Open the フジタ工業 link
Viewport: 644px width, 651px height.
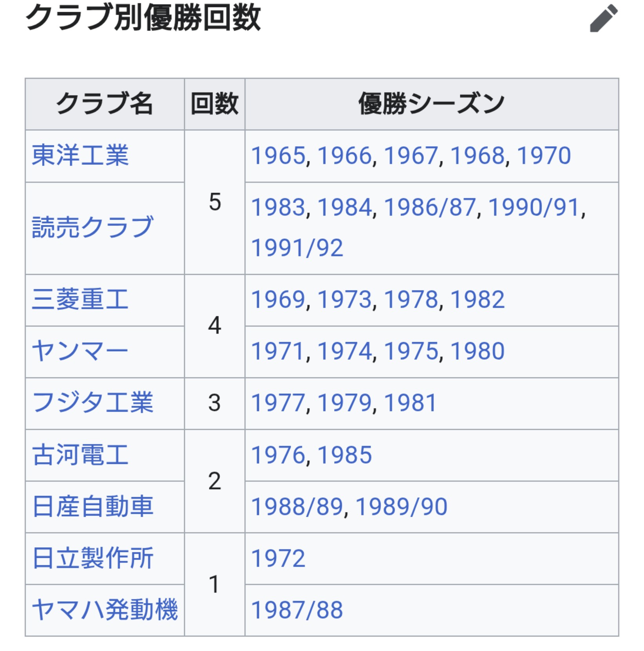92,403
